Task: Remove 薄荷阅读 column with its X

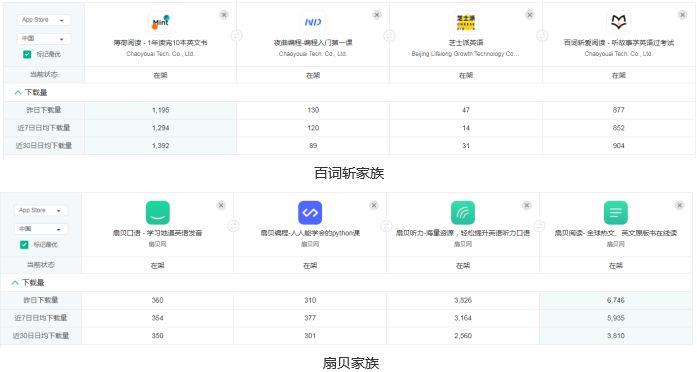Action: coord(224,15)
